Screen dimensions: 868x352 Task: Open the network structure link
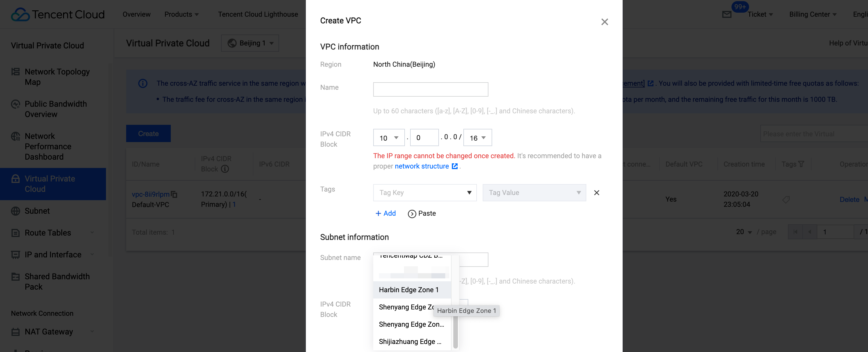click(x=422, y=166)
